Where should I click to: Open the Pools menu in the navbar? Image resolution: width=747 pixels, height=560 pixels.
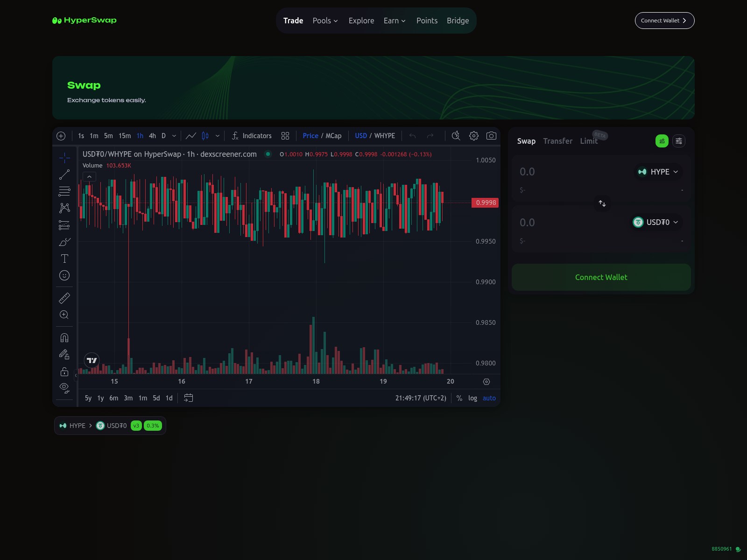[x=325, y=21]
